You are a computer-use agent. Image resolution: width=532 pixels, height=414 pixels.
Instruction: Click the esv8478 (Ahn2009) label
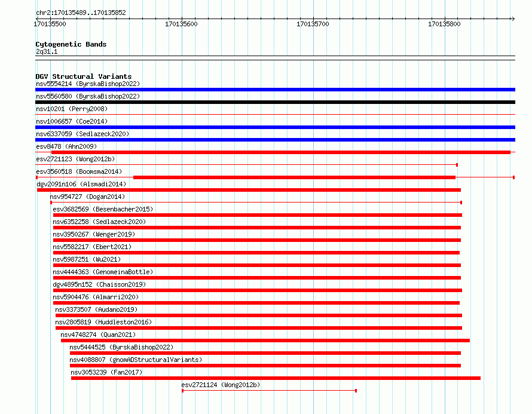pos(66,146)
